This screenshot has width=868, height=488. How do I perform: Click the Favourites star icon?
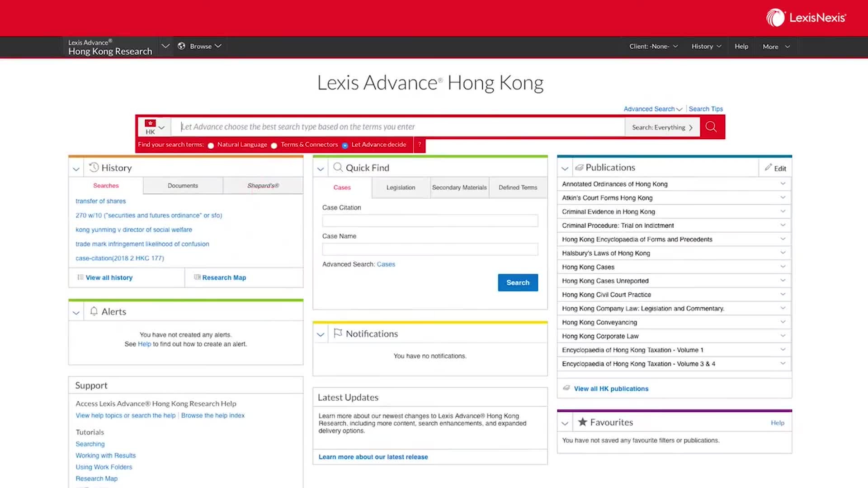tap(582, 422)
